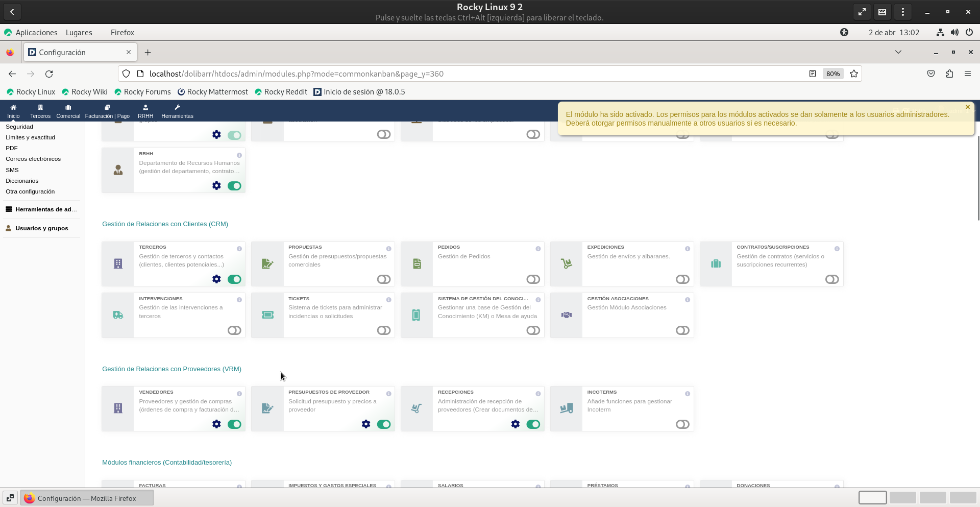The image size is (980, 507).
Task: Expand Herramientas de administración sidebar section
Action: (x=45, y=209)
